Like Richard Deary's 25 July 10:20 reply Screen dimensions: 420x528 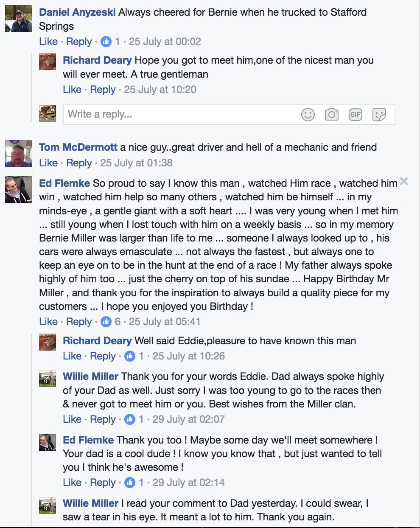pyautogui.click(x=72, y=90)
